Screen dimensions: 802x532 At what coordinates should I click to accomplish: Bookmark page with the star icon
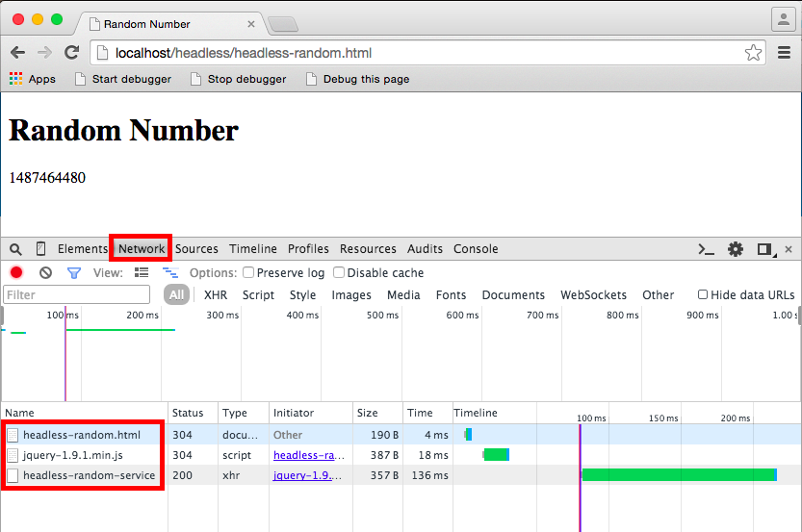coord(753,53)
